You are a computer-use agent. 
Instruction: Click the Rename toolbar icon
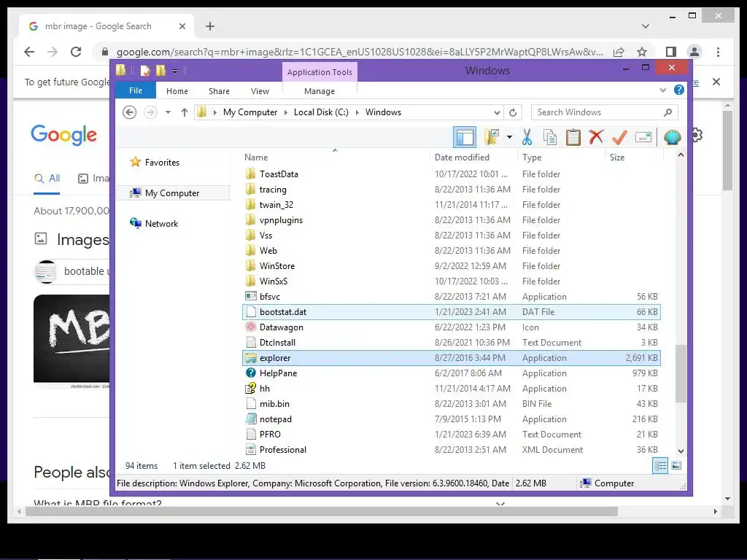643,138
